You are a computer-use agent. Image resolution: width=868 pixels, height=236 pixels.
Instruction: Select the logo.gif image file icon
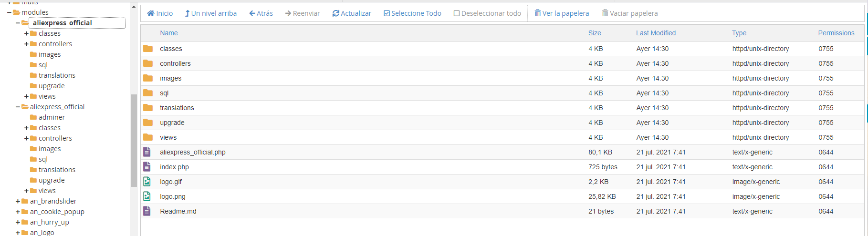coord(147,182)
